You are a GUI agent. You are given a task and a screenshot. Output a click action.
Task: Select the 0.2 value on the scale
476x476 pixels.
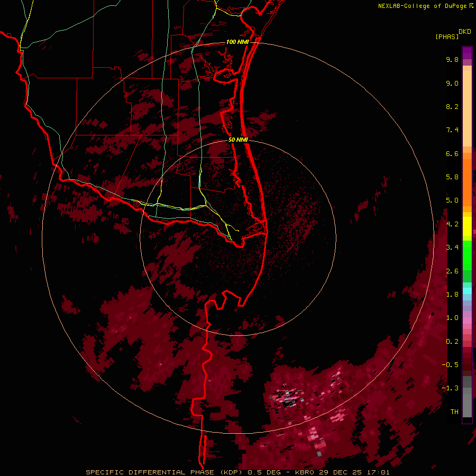452,342
